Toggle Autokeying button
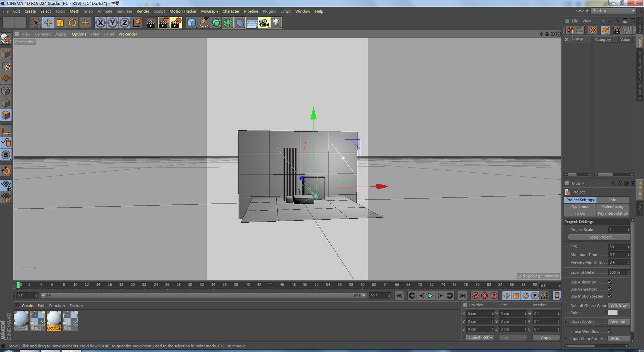The width and height of the screenshot is (644, 352). [x=484, y=296]
